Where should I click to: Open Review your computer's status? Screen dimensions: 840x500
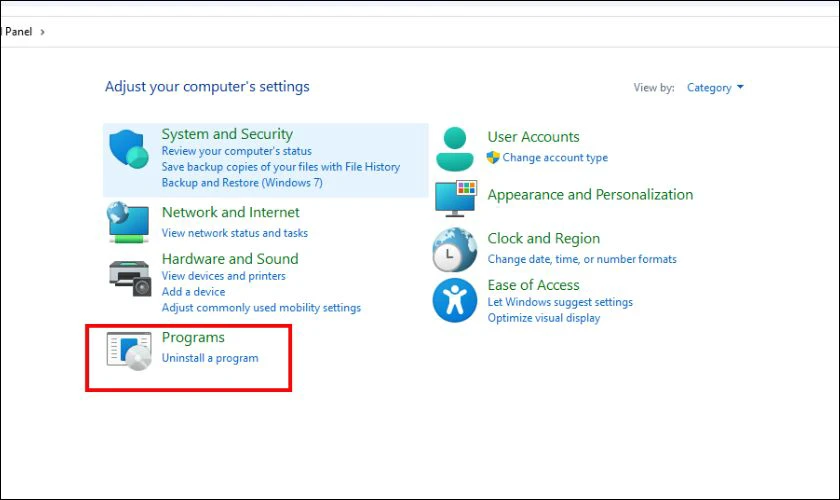[x=236, y=151]
